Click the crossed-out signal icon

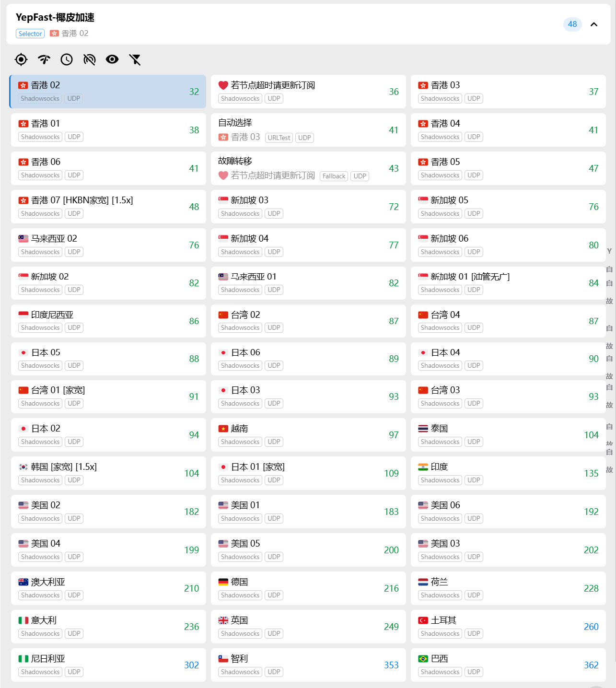coord(90,59)
